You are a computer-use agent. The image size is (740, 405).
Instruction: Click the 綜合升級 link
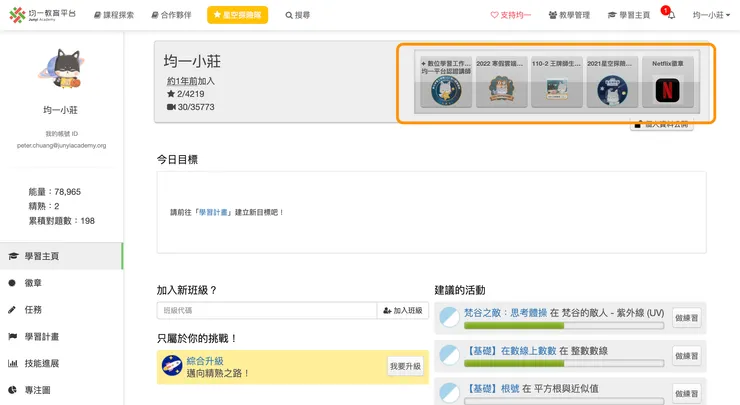[205, 361]
